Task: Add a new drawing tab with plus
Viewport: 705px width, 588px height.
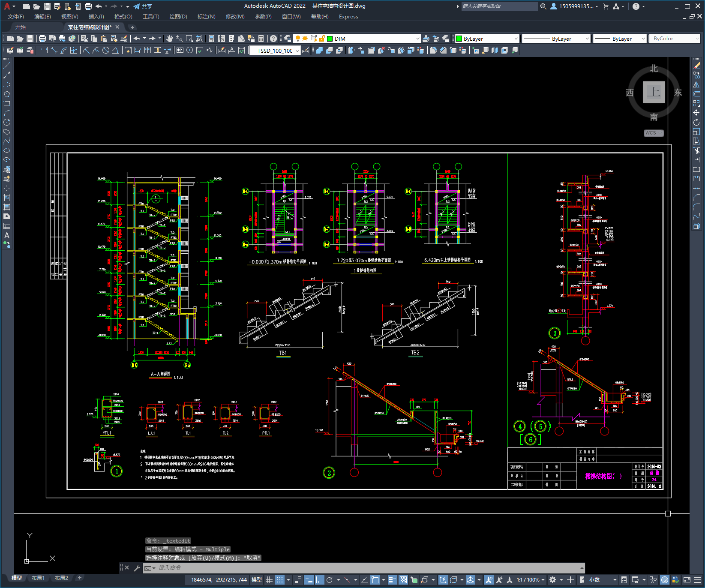Action: [x=132, y=27]
